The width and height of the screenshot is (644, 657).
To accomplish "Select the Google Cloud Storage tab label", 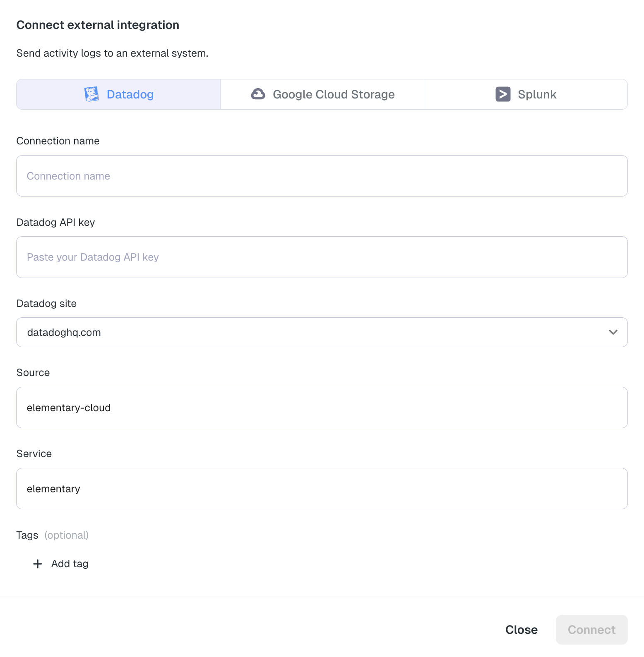I will [334, 94].
